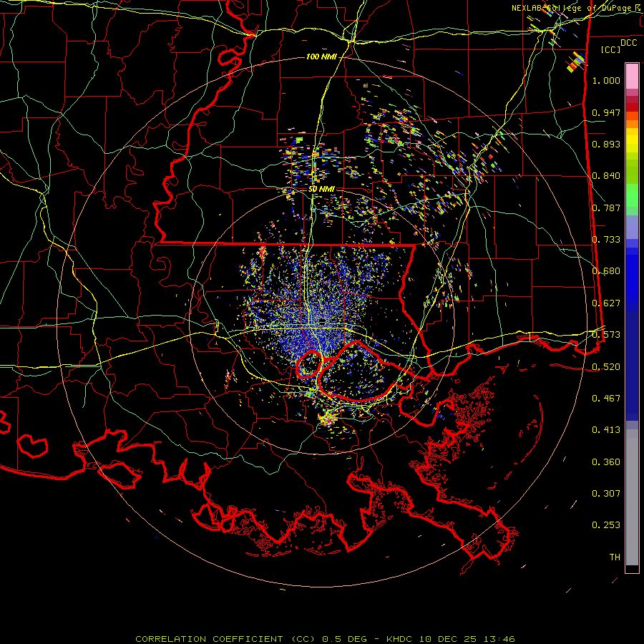The width and height of the screenshot is (644, 644).
Task: Select the 0.467 scale label
Action: tap(606, 399)
